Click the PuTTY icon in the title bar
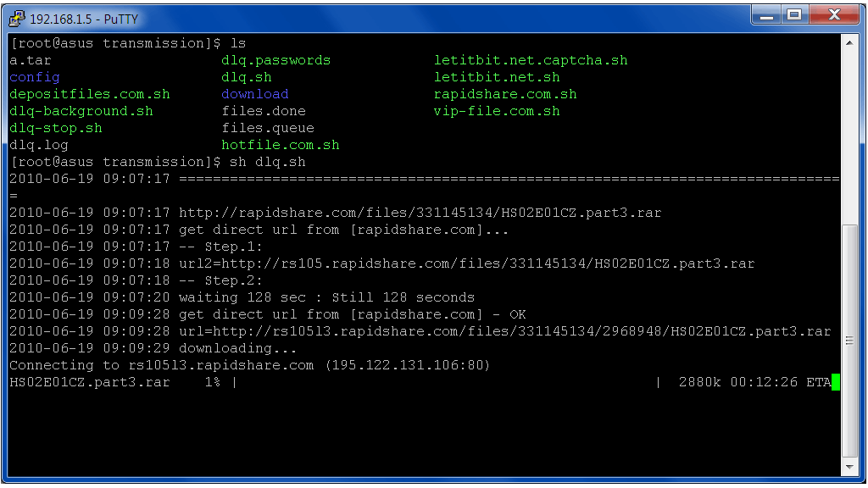868x488 pixels. pos(16,17)
